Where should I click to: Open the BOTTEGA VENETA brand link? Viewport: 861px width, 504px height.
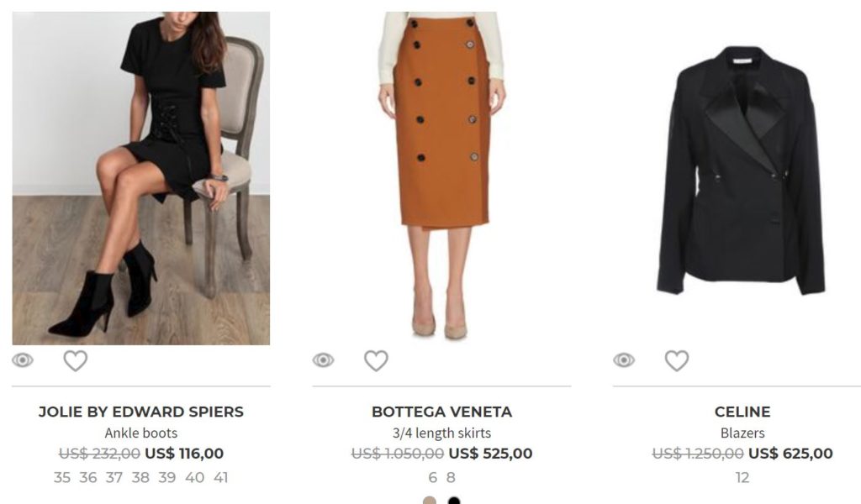442,412
